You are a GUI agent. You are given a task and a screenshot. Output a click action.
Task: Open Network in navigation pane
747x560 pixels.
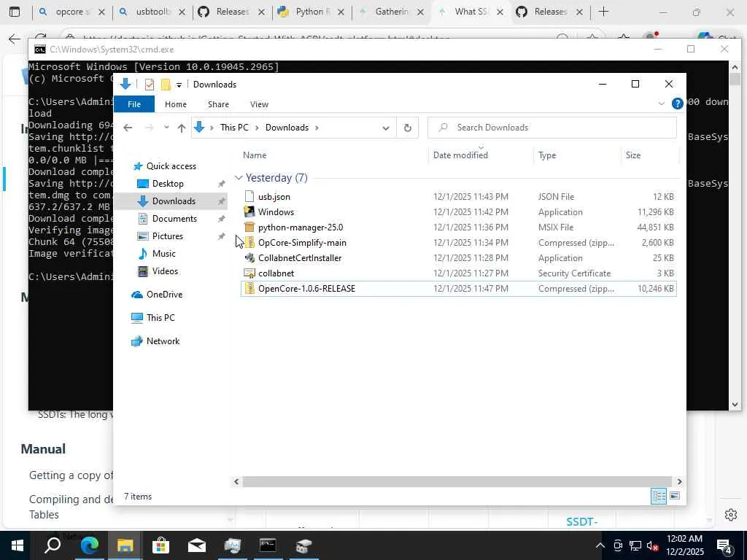pyautogui.click(x=156, y=341)
